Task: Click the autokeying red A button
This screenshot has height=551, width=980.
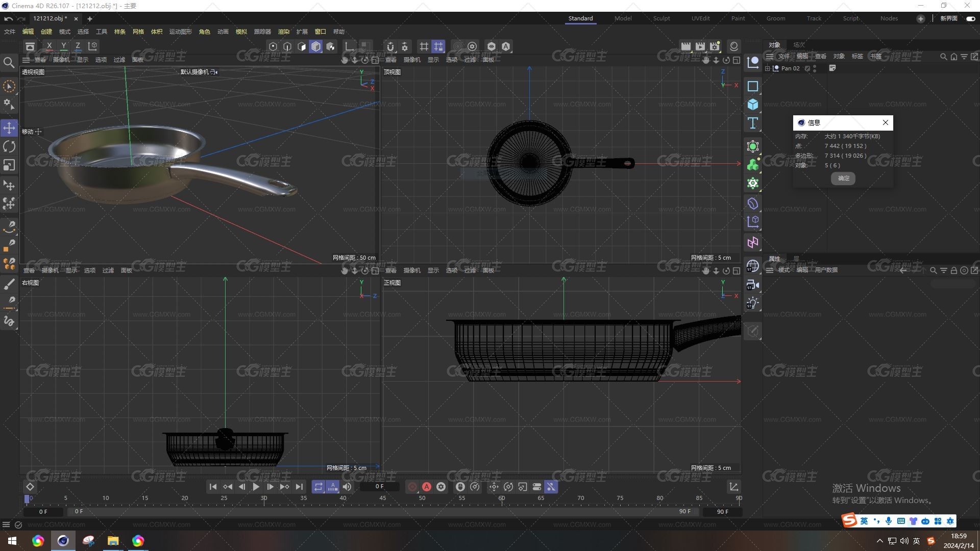Action: [x=427, y=487]
